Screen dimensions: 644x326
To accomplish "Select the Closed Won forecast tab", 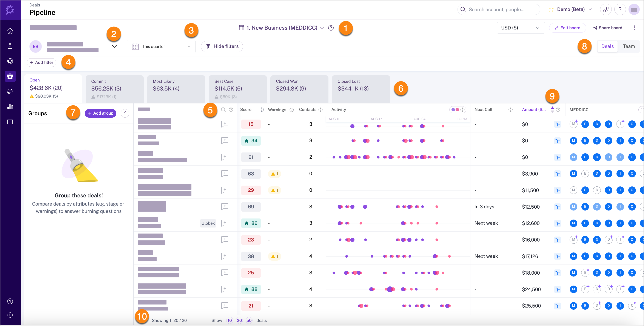I will coord(299,89).
